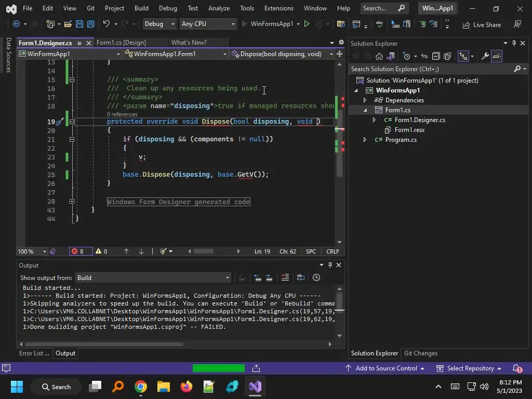Click the horizontal scrollbar thumb in code editor
Image resolution: width=532 pixels, height=399 pixels.
204,251
